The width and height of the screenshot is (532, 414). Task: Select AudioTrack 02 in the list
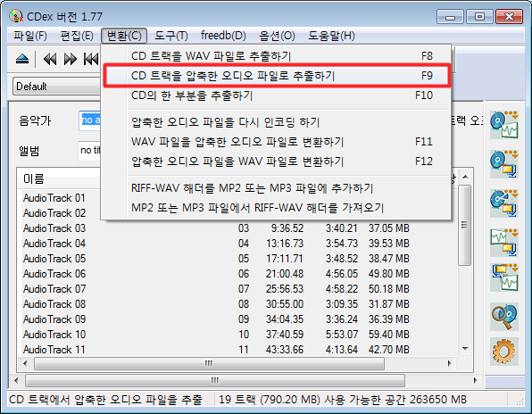[54, 213]
